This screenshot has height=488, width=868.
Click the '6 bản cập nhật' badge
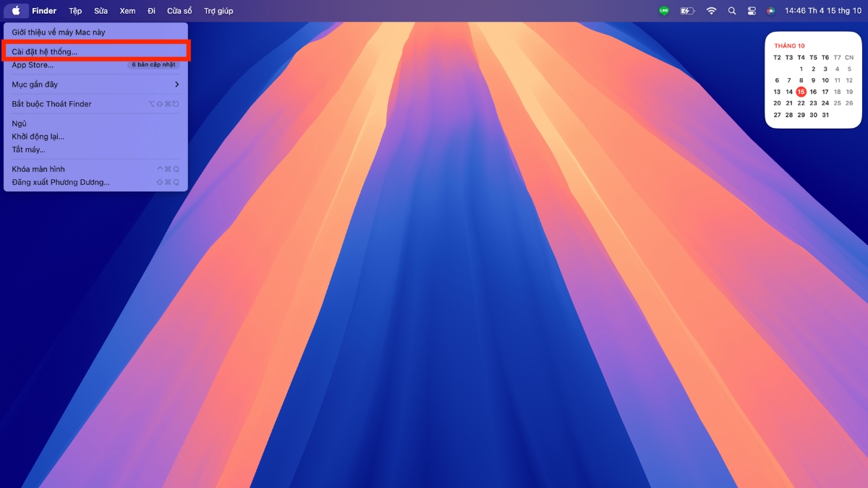[153, 65]
